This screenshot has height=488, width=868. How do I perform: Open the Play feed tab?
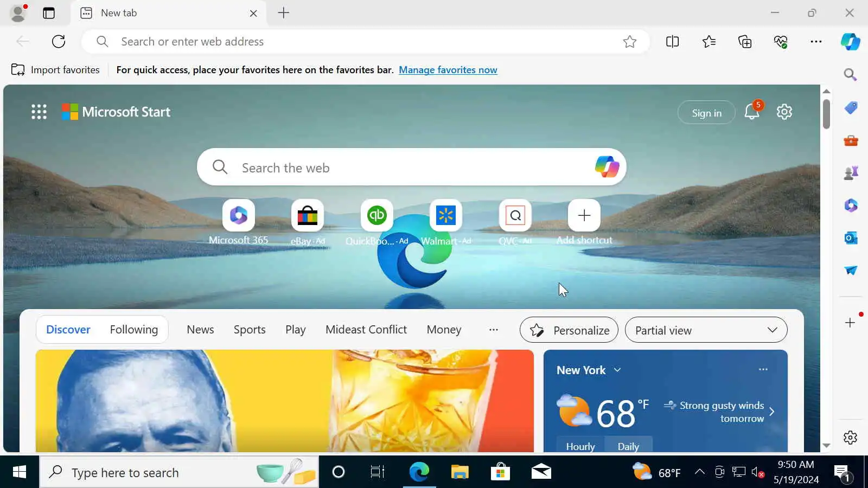point(296,330)
